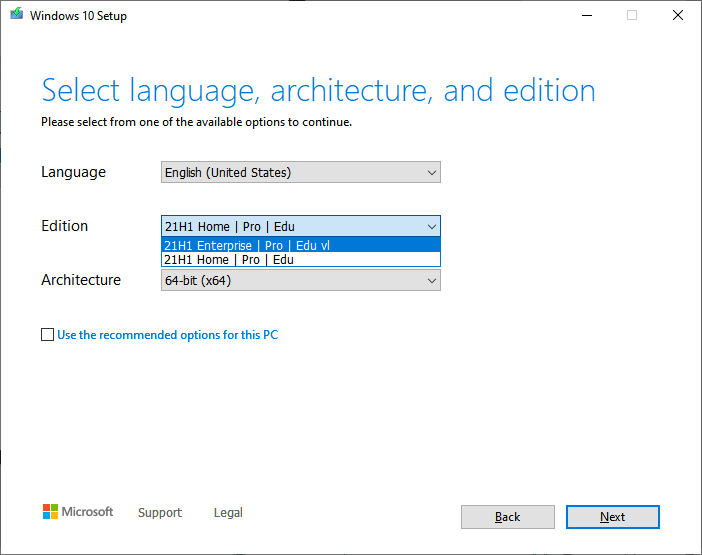
Task: Click the 'Windows 10 Setup' title bar text
Action: click(x=78, y=16)
